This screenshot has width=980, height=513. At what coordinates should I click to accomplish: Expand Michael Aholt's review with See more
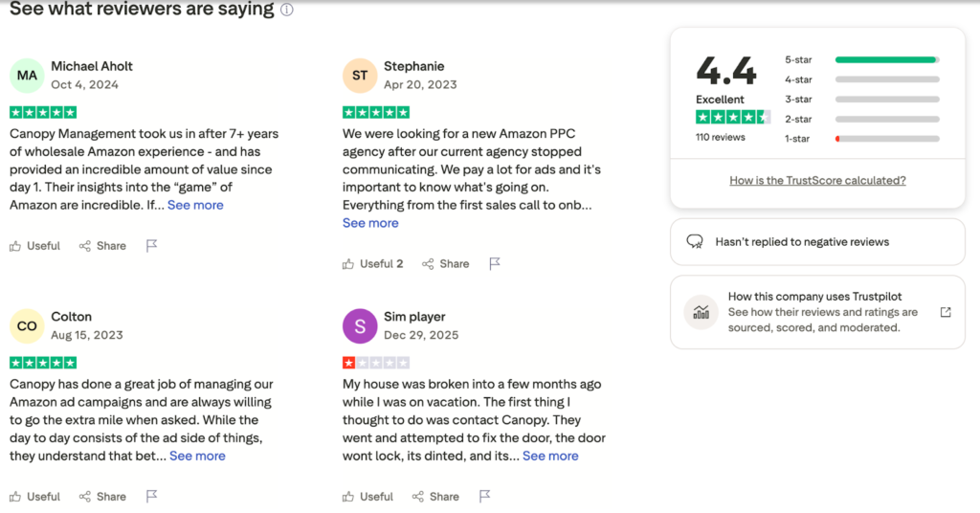coord(195,205)
